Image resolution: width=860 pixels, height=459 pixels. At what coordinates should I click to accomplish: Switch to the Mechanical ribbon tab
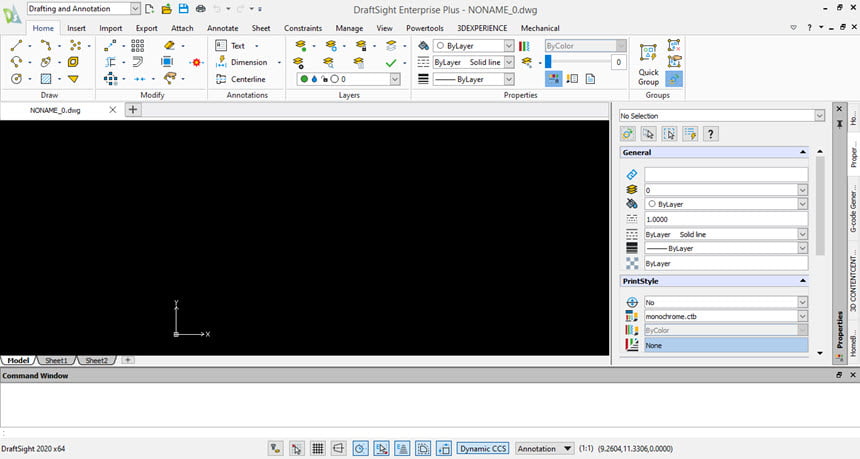coord(540,28)
